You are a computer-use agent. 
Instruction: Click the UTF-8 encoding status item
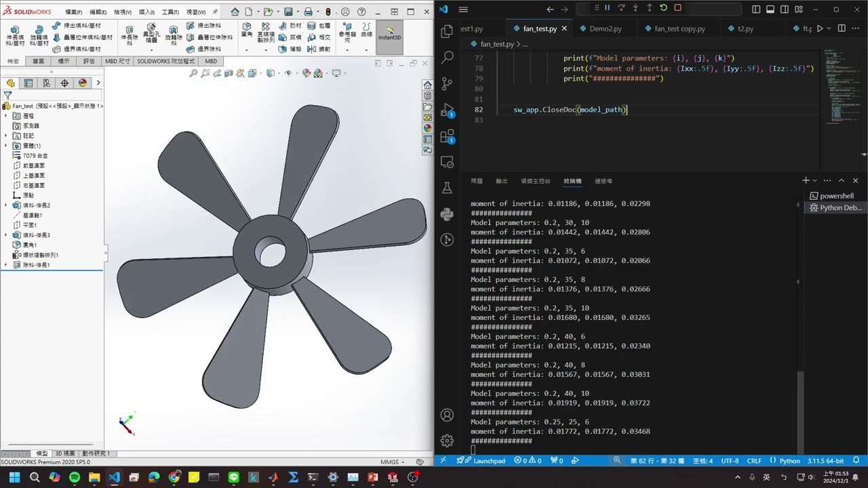click(730, 461)
